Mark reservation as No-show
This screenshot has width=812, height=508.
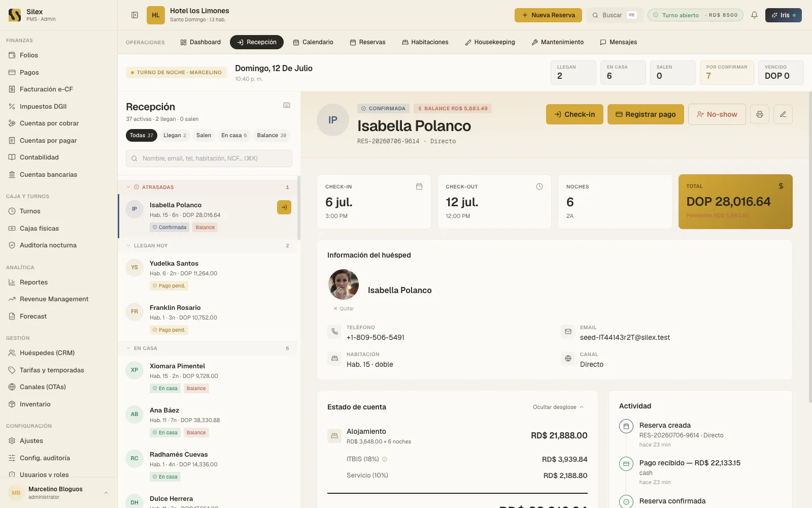(x=717, y=114)
